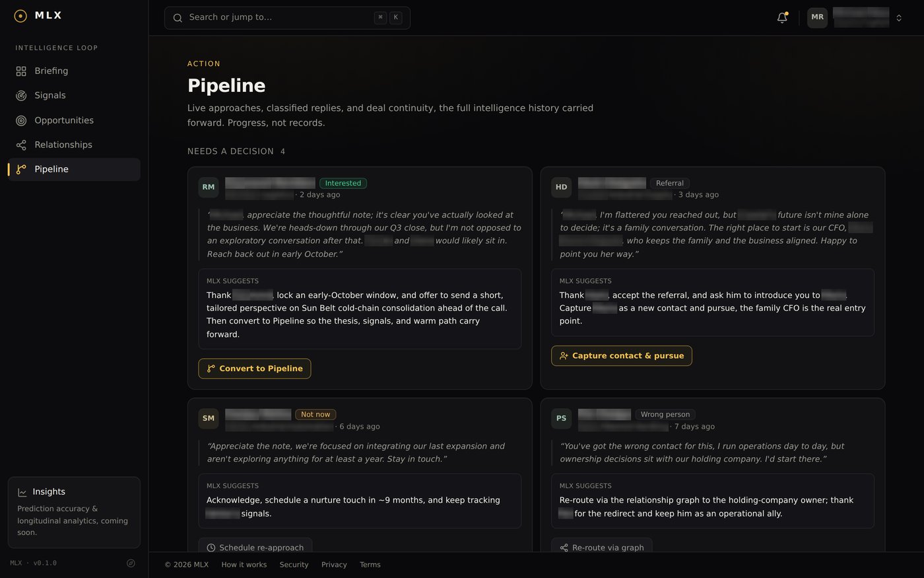Click Schedule re-approach button
Image resolution: width=924 pixels, height=578 pixels.
(x=255, y=546)
